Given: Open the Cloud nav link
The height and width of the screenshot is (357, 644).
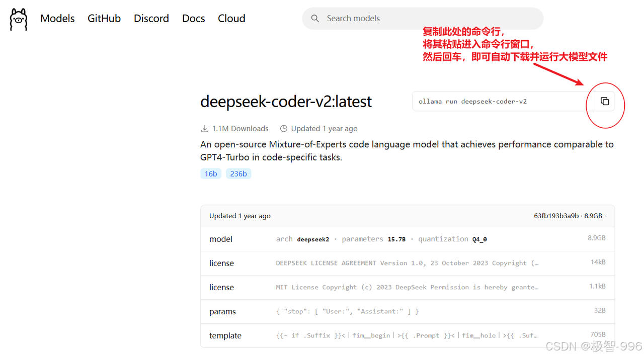Looking at the screenshot, I should [231, 19].
